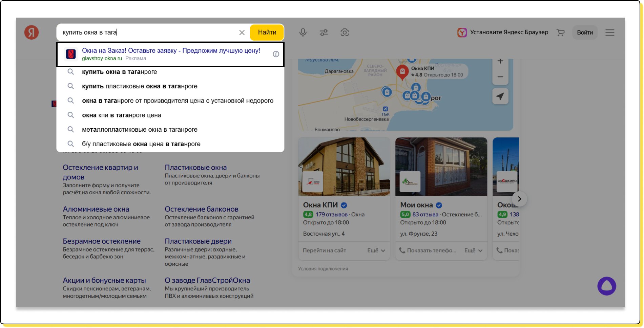Open the shopping cart icon

tap(561, 32)
